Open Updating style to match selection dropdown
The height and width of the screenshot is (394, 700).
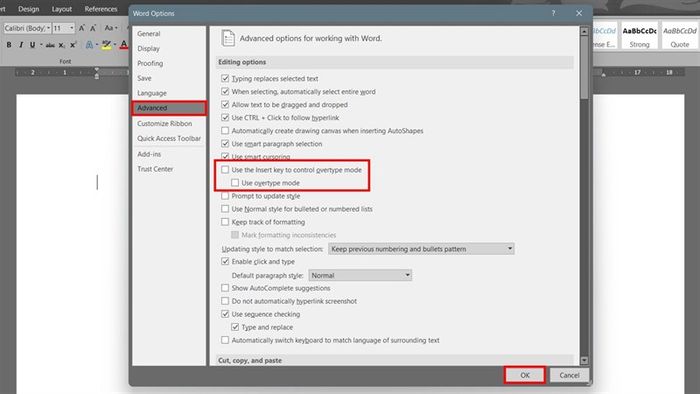tap(421, 249)
